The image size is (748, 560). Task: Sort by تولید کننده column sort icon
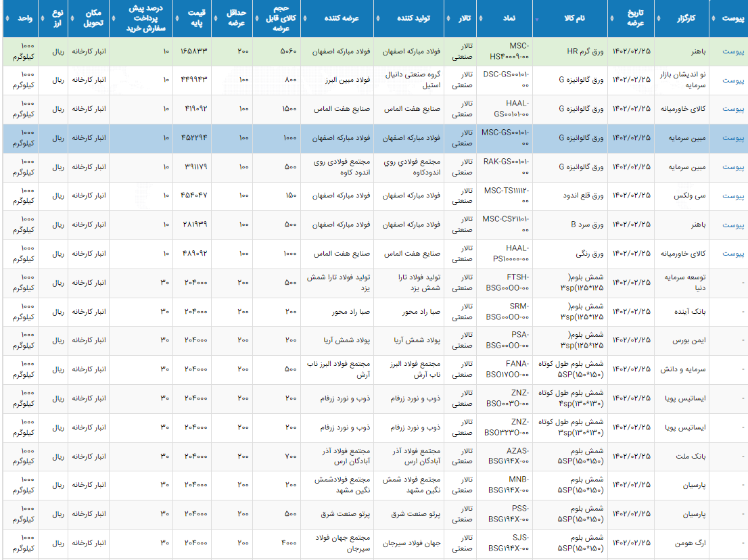[378, 19]
